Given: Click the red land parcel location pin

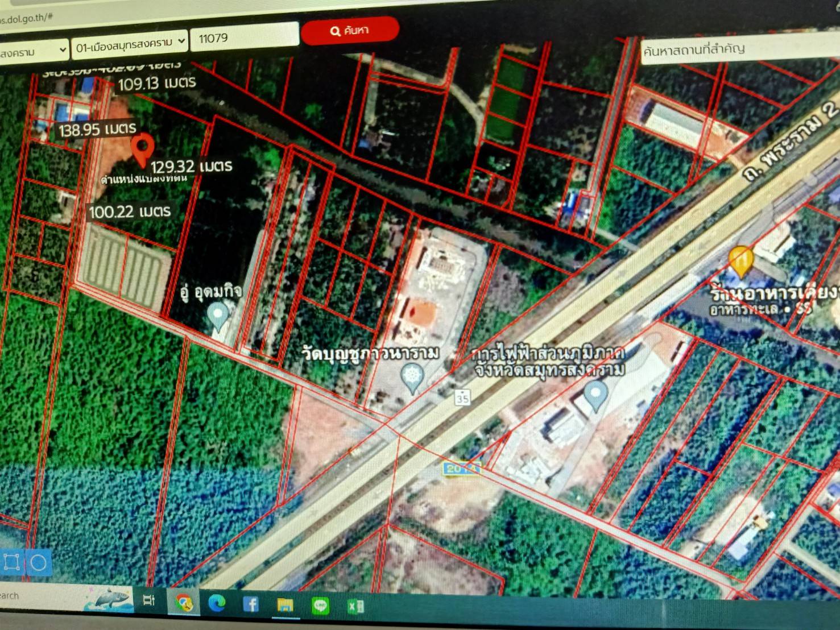Looking at the screenshot, I should (142, 150).
